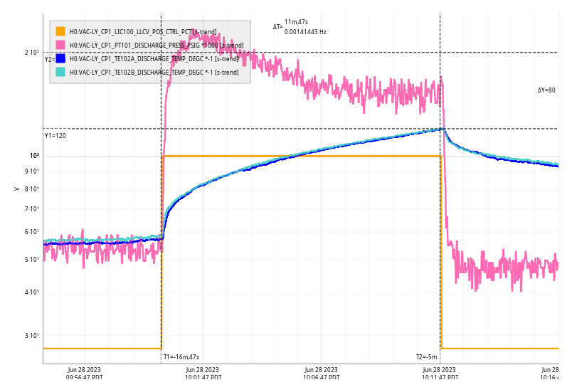This screenshot has height=392, width=572.
Task: Click the orange LIC100 legend color swatch
Action: 60,32
